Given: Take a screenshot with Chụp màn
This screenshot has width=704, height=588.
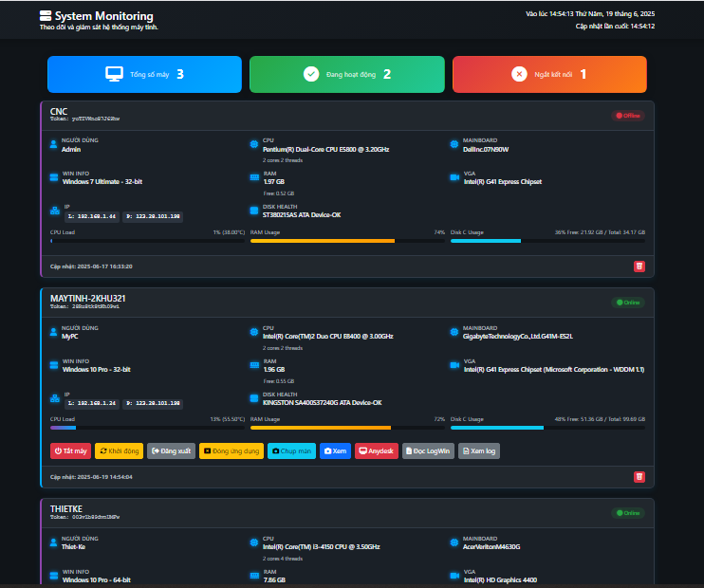Looking at the screenshot, I should pyautogui.click(x=291, y=451).
